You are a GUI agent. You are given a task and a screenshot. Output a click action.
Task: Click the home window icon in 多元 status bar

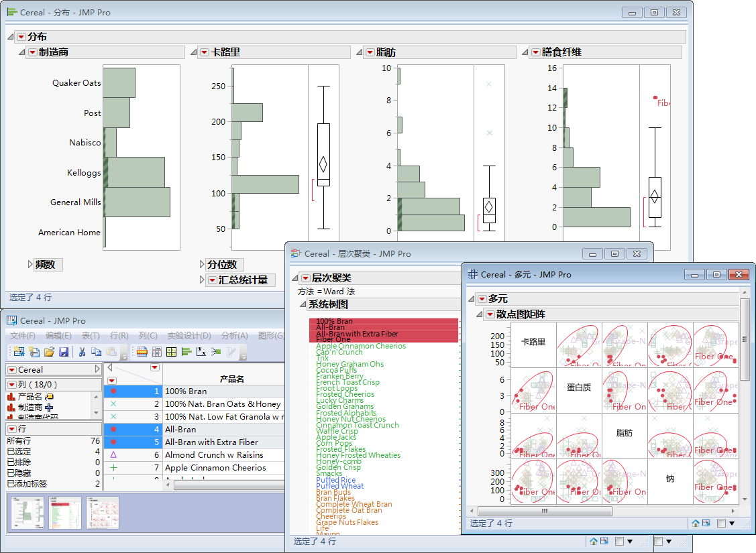point(696,523)
